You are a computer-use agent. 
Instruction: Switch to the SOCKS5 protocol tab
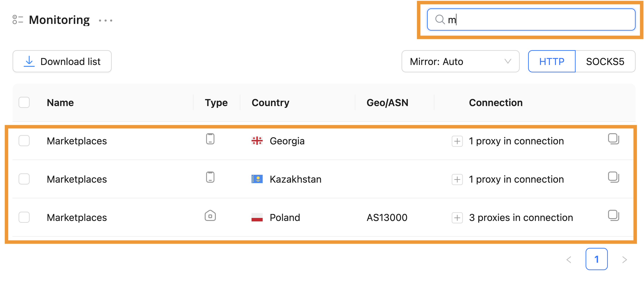(x=605, y=62)
